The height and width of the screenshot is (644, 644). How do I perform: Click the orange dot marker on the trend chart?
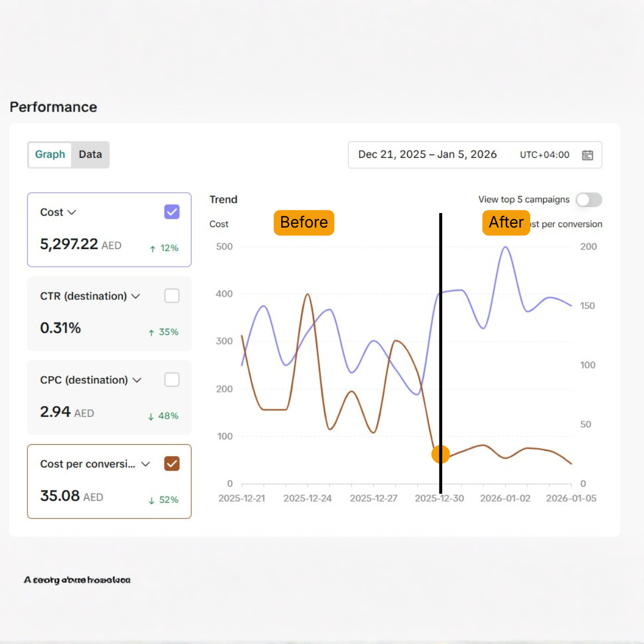pyautogui.click(x=440, y=454)
